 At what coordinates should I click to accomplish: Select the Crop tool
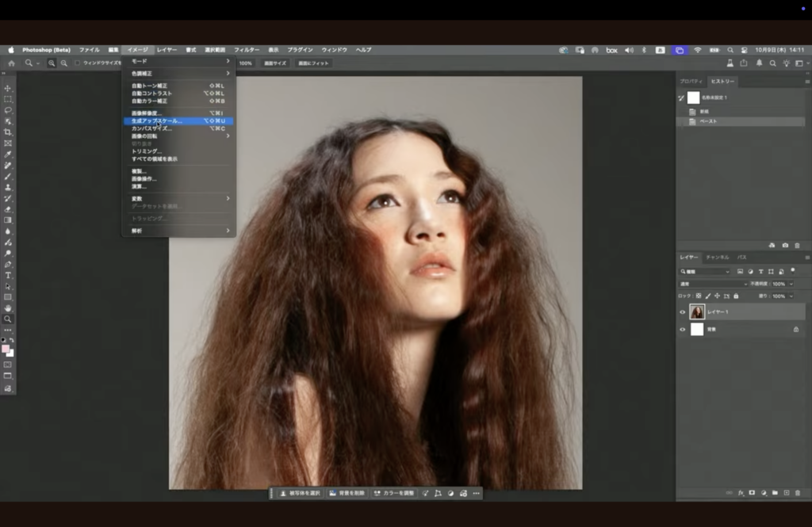coord(8,132)
